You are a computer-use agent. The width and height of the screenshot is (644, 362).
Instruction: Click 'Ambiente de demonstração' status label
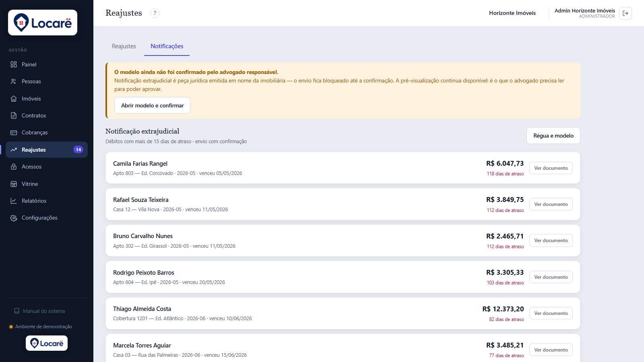coord(43,327)
